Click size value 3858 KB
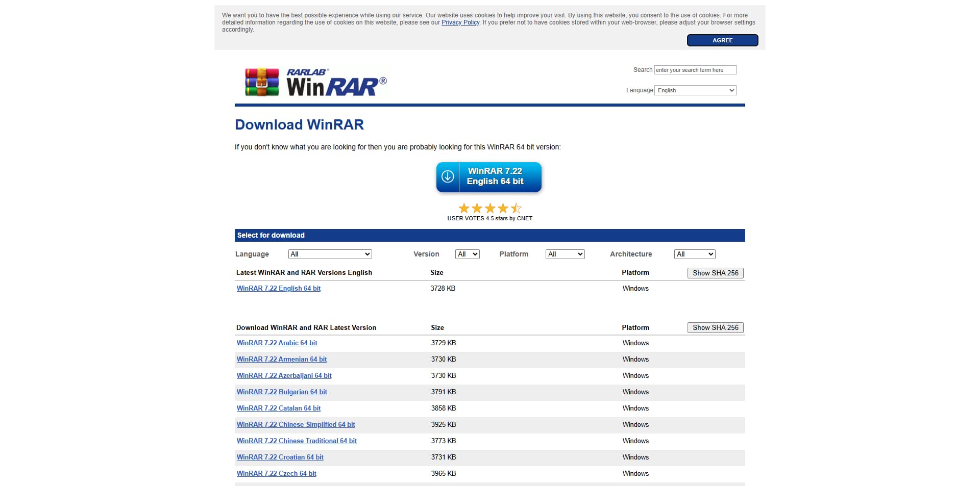Screen dimensions: 980x486 point(443,408)
